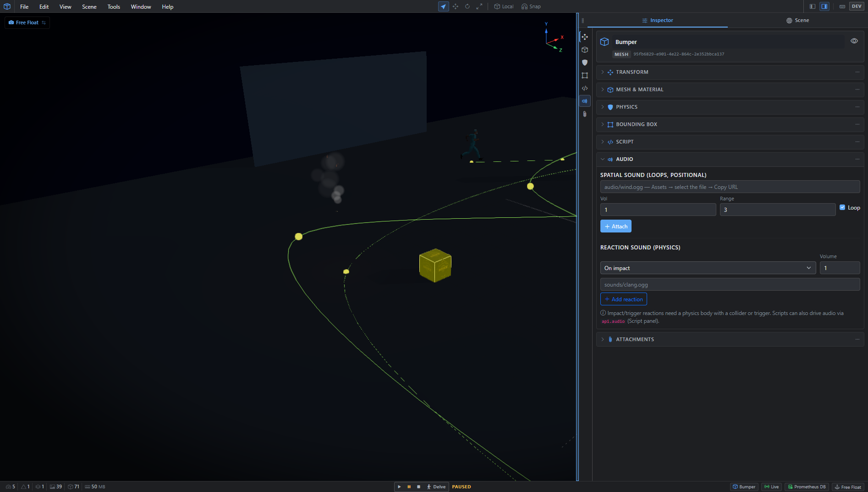Jump to the Bounding Box section via the side icon
Viewport: 868px width, 492px height.
585,75
